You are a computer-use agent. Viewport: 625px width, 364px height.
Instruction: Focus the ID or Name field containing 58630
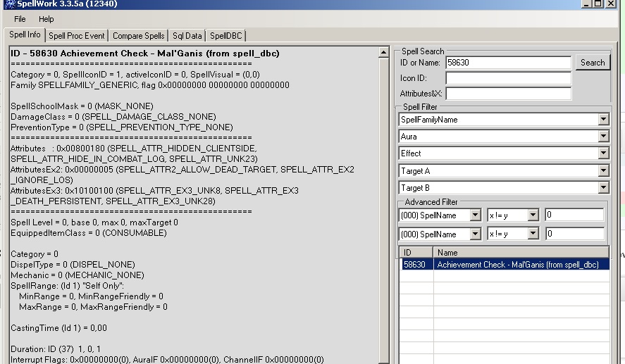point(508,63)
